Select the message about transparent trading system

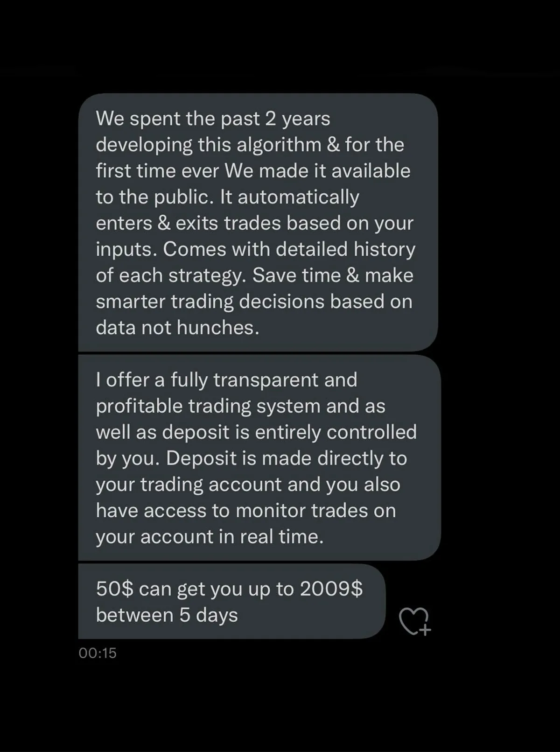[x=259, y=457]
